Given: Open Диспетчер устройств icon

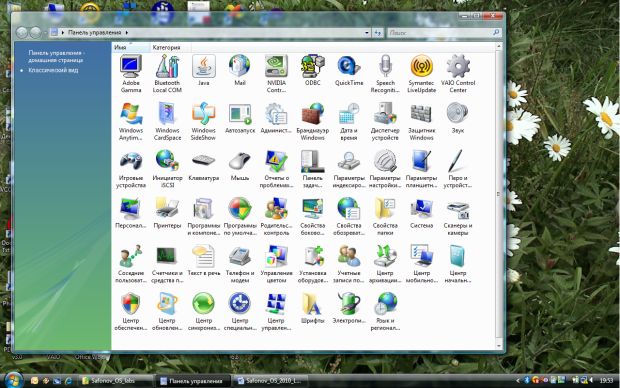Looking at the screenshot, I should click(386, 121).
